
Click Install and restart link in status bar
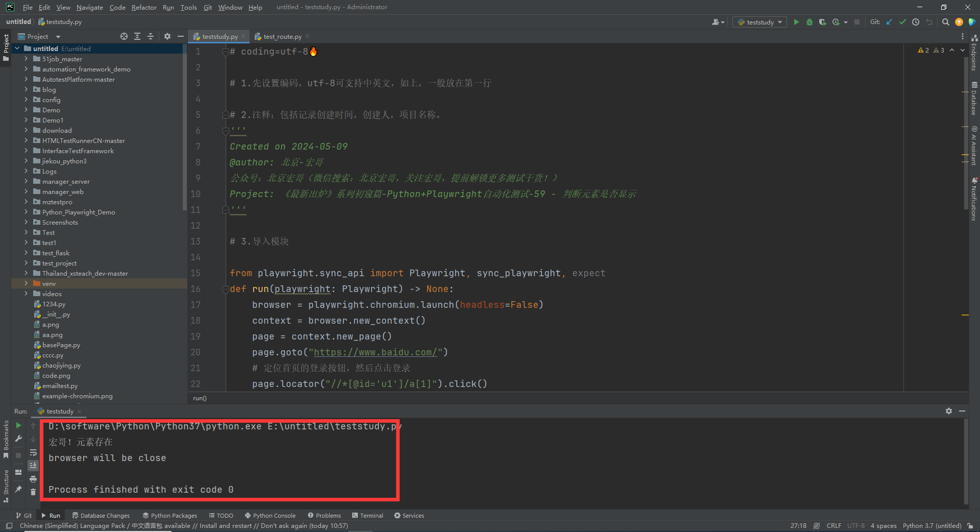[226, 526]
